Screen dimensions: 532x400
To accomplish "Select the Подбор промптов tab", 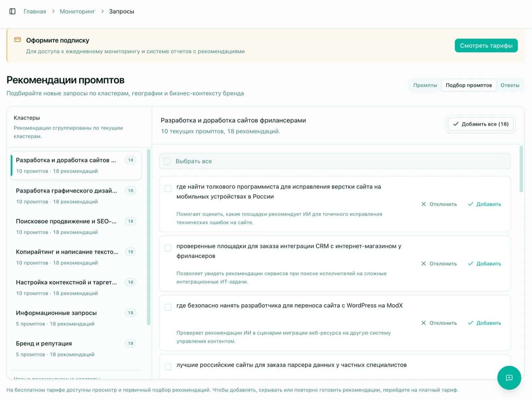I will 468,85.
